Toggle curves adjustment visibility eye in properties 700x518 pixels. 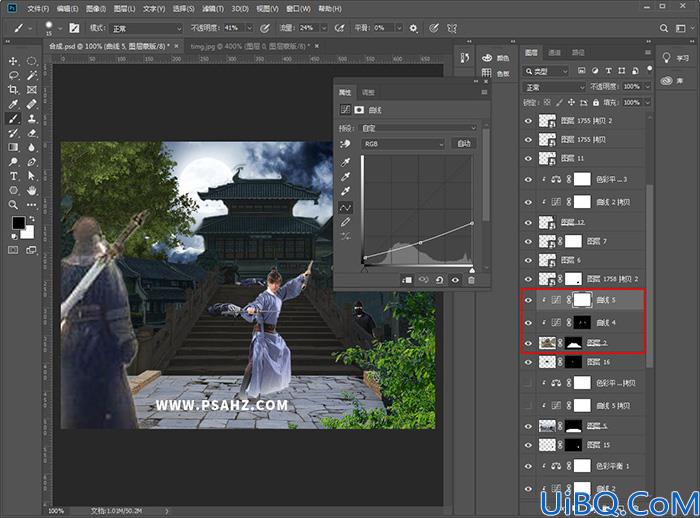point(455,280)
